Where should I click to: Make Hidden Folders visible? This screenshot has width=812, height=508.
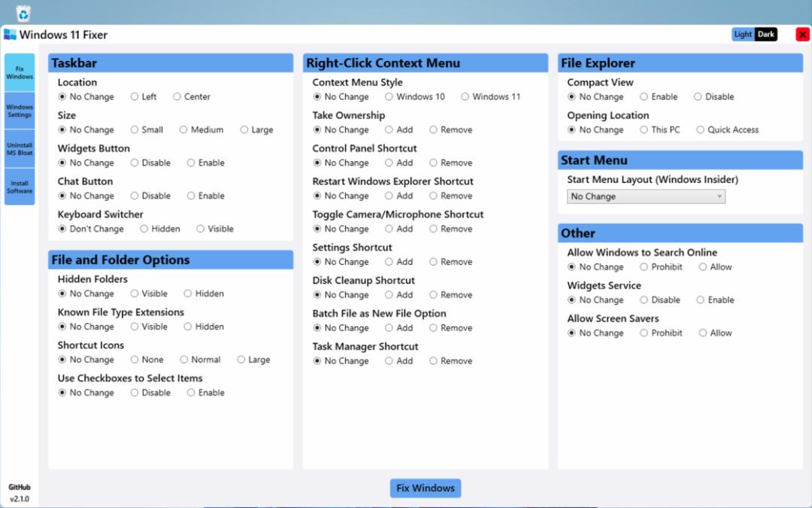[149, 294]
